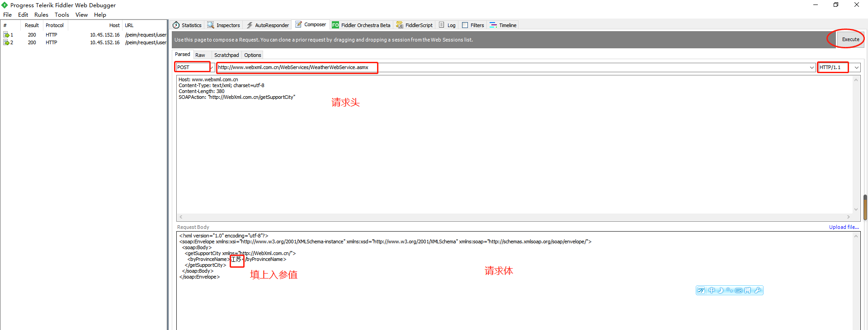
Task: Open the Scratchpad composer tab
Action: (x=226, y=55)
